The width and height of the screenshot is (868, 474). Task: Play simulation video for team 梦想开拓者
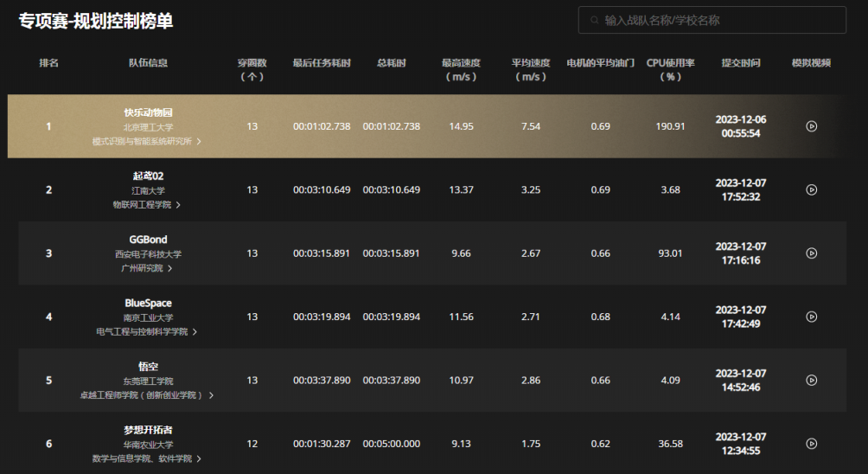click(x=811, y=444)
